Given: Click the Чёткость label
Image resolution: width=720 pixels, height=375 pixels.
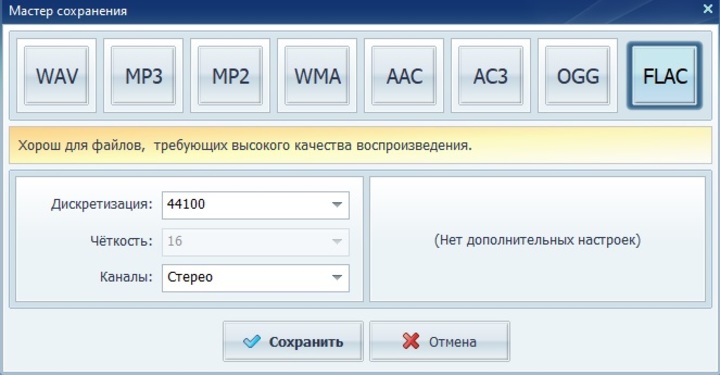Looking at the screenshot, I should 121,241.
